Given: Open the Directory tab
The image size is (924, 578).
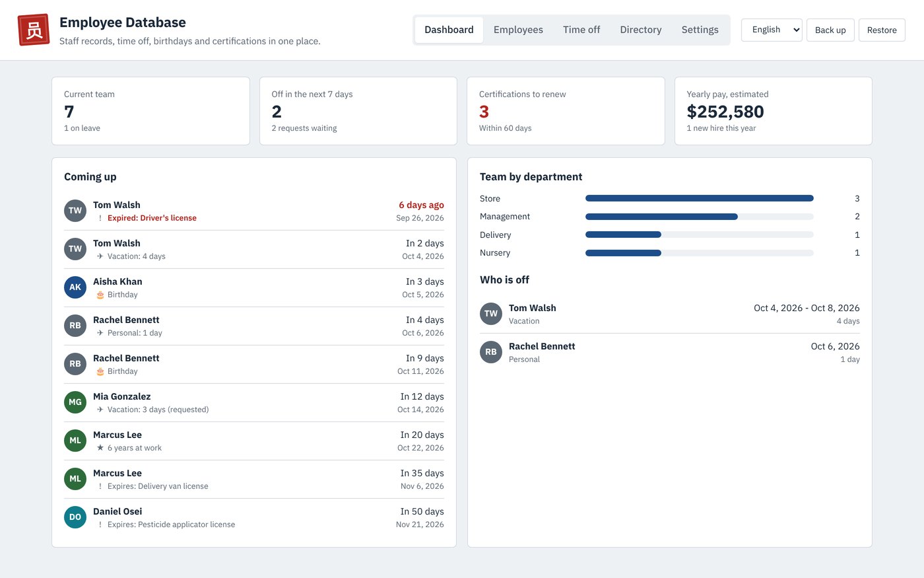Looking at the screenshot, I should [641, 30].
